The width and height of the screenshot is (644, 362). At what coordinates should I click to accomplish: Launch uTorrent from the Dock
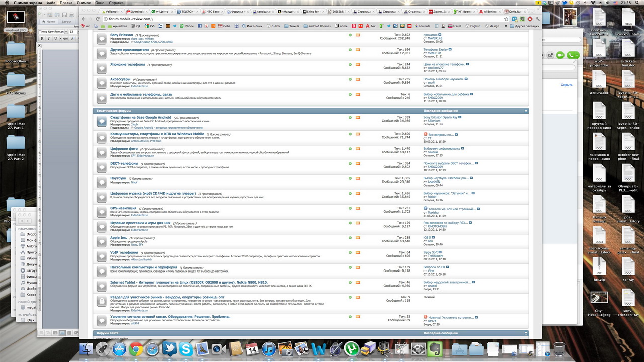tap(352, 349)
